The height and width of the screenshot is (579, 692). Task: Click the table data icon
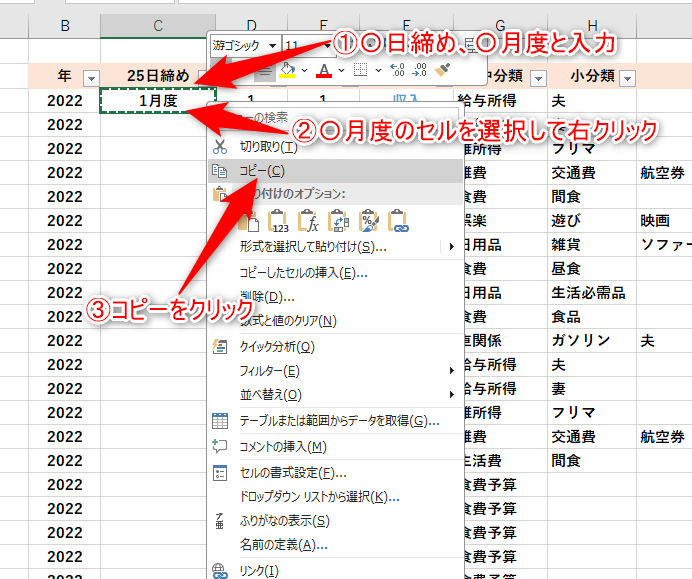click(220, 421)
